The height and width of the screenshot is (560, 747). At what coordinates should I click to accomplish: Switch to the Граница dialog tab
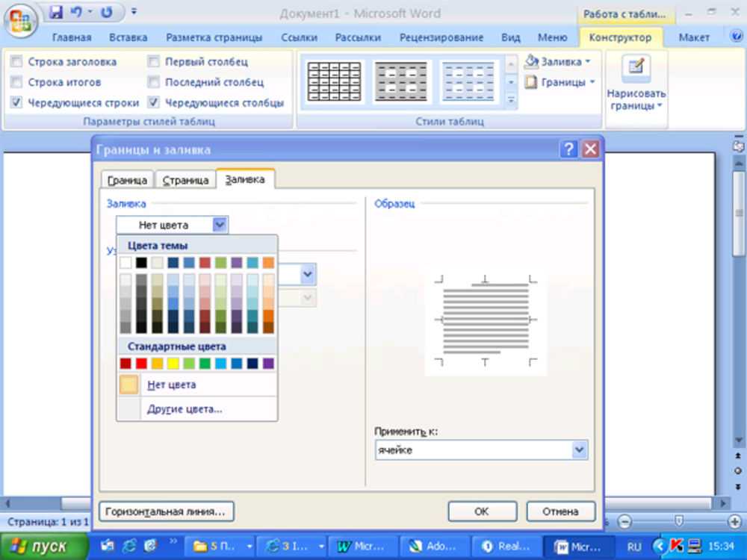pos(127,180)
